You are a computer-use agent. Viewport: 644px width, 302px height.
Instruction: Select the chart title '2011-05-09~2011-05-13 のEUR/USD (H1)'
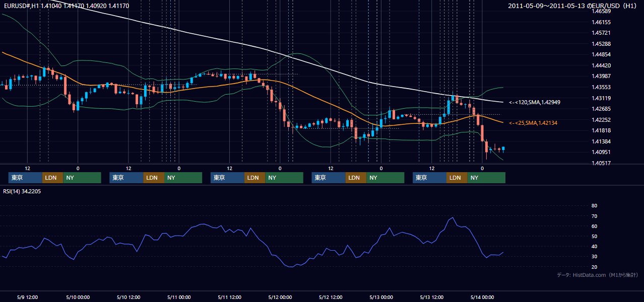click(x=573, y=6)
